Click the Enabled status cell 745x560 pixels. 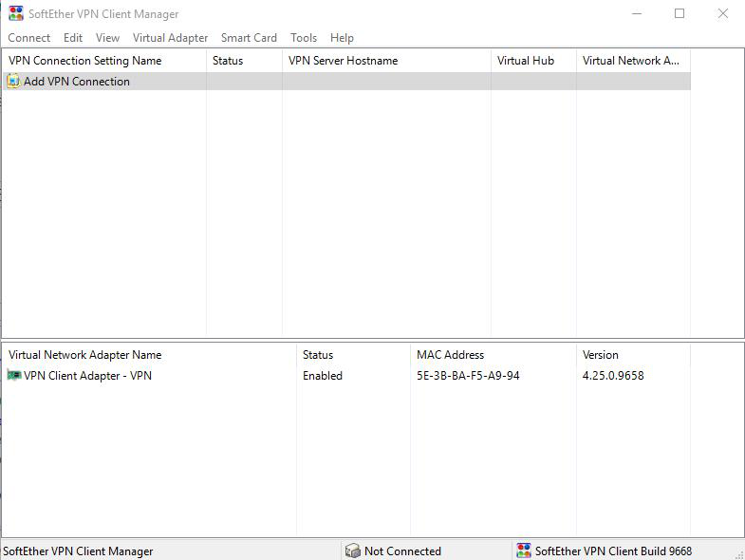tap(323, 376)
